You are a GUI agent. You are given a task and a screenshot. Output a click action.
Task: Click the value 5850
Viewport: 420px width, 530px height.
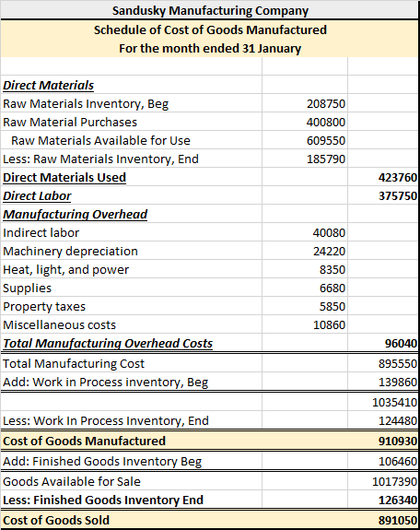332,306
